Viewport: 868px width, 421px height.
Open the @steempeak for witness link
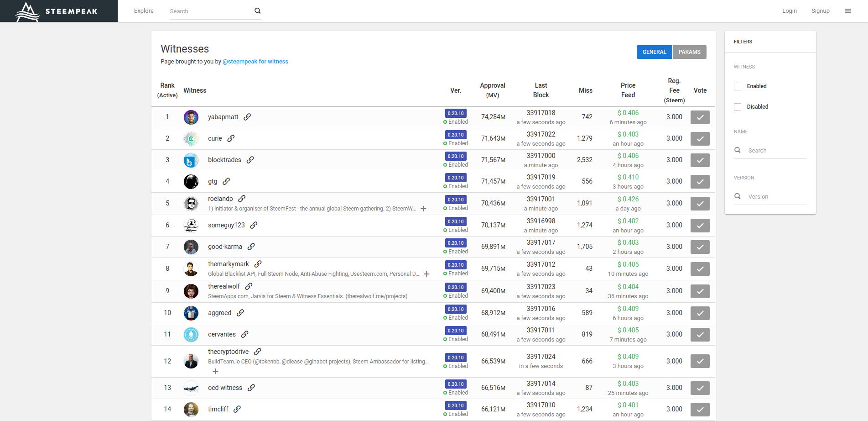coord(255,62)
